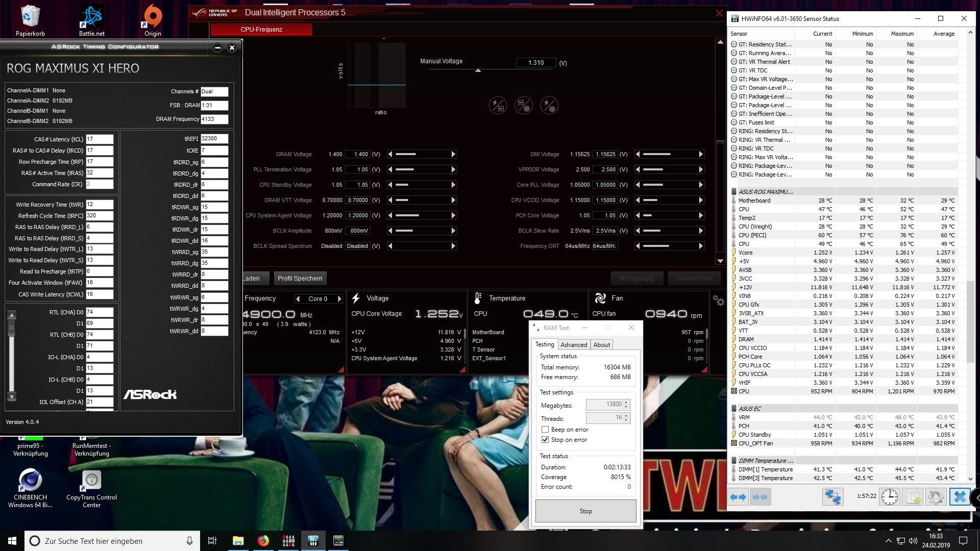This screenshot has height=551, width=980.
Task: Select next core with right arrow
Action: pos(339,299)
